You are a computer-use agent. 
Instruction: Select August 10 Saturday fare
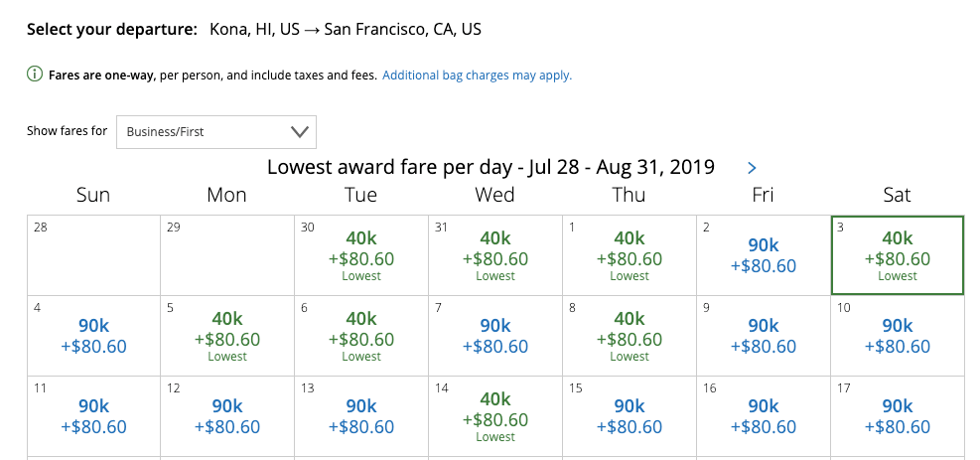click(x=897, y=336)
